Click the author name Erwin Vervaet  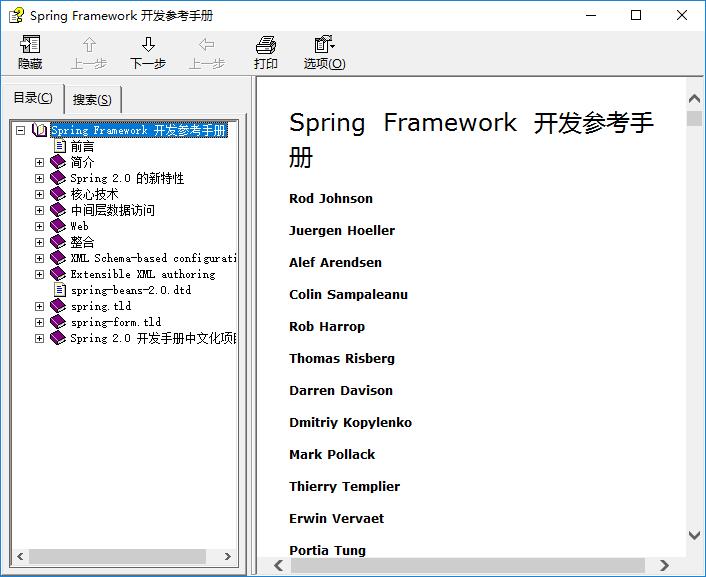[336, 518]
